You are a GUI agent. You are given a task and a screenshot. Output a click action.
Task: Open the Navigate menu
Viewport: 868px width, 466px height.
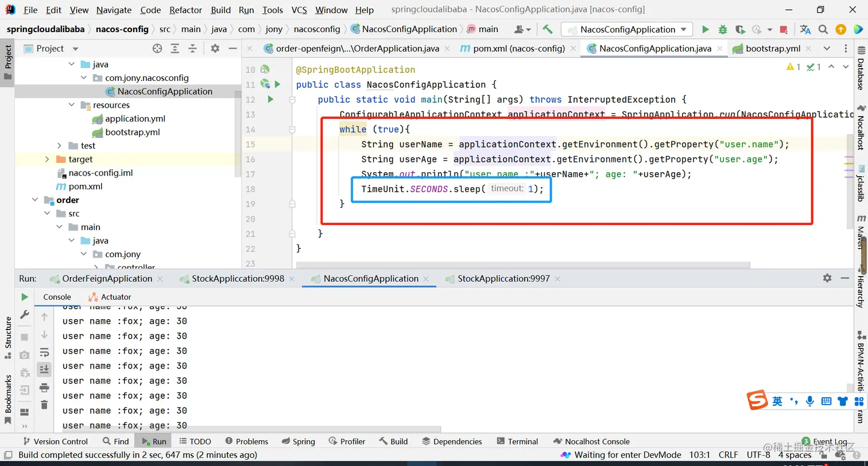click(x=114, y=10)
